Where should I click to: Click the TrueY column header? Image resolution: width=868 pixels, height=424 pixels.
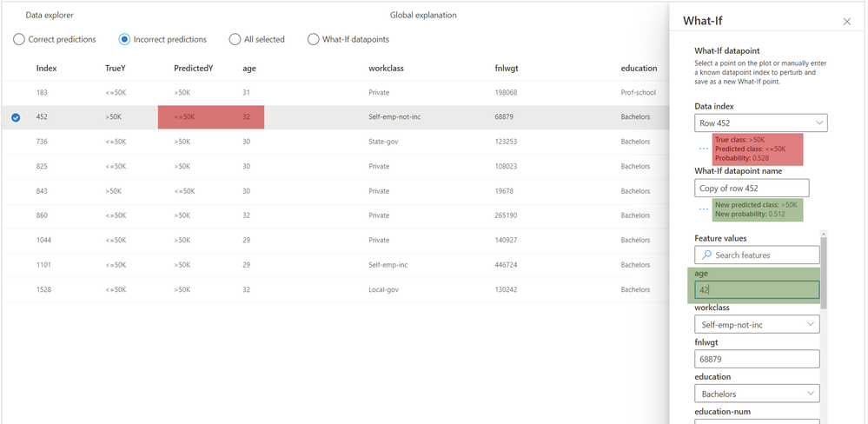pyautogui.click(x=115, y=69)
